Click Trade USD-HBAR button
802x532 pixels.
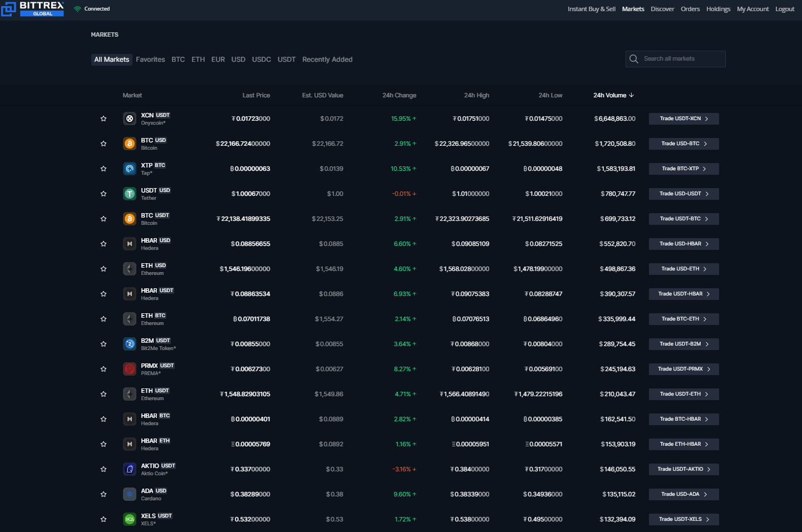[684, 244]
